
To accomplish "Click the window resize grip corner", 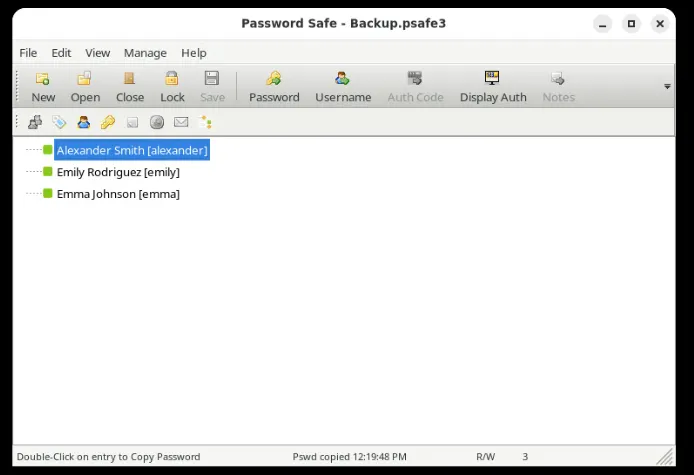I will tap(665, 456).
